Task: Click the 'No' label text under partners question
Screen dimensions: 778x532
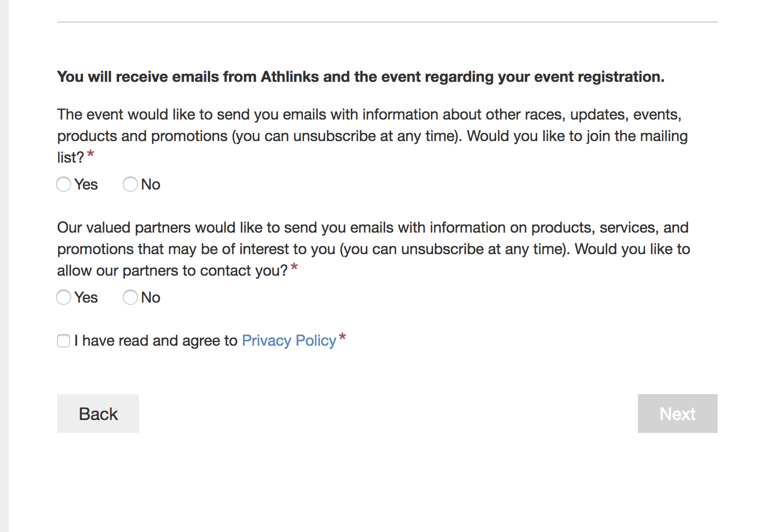Action: (x=151, y=298)
